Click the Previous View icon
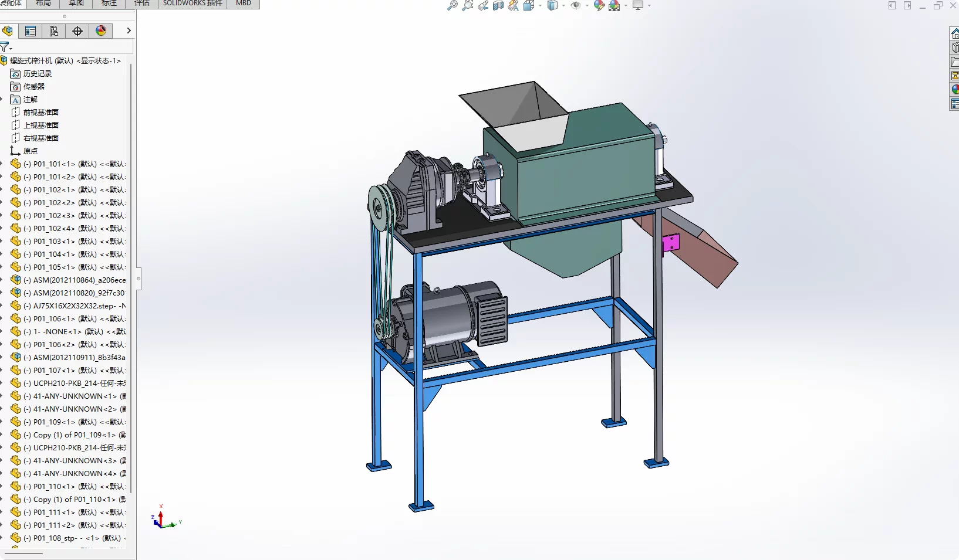This screenshot has width=959, height=560. (483, 5)
